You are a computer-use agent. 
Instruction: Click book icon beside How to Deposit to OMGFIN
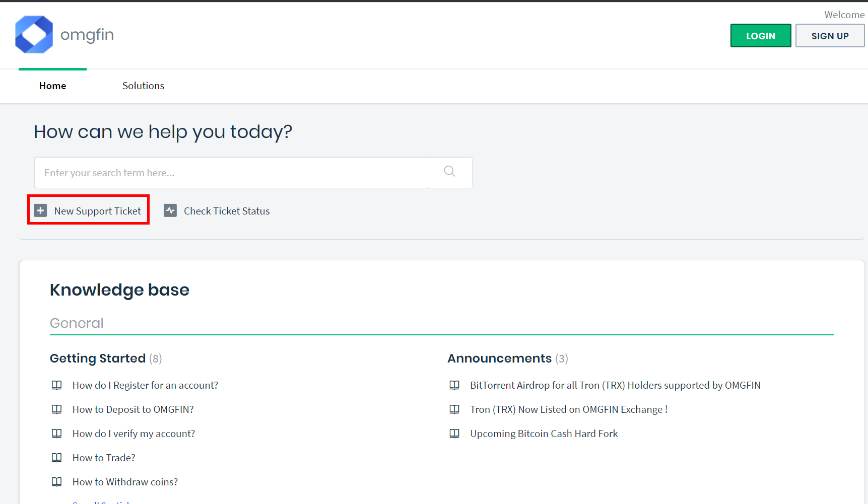57,409
